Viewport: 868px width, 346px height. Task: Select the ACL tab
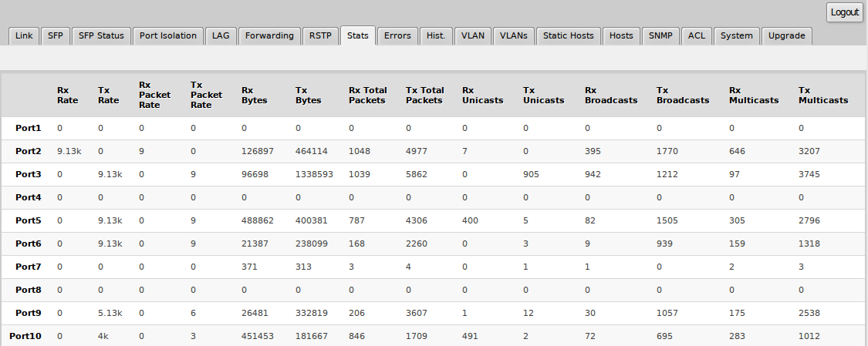pos(697,35)
